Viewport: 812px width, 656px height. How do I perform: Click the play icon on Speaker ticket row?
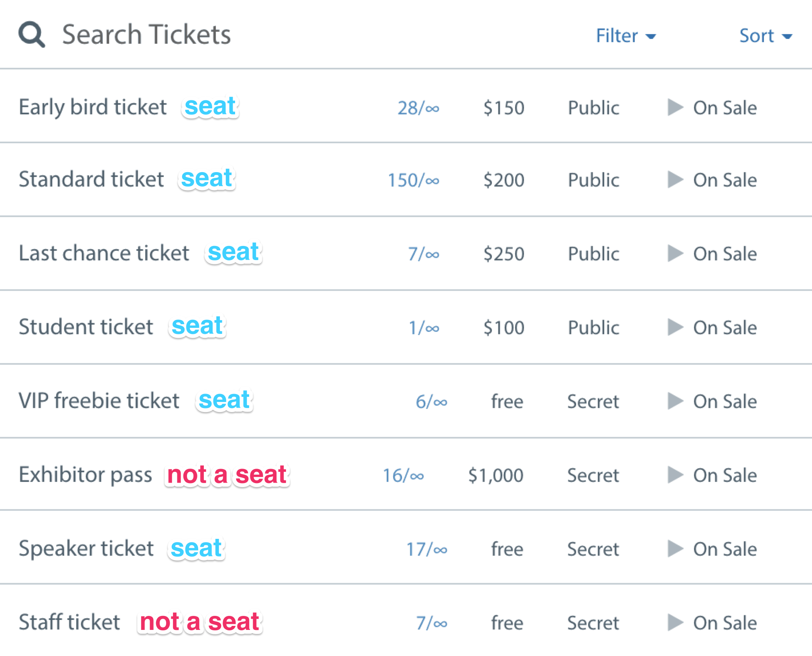tap(675, 548)
